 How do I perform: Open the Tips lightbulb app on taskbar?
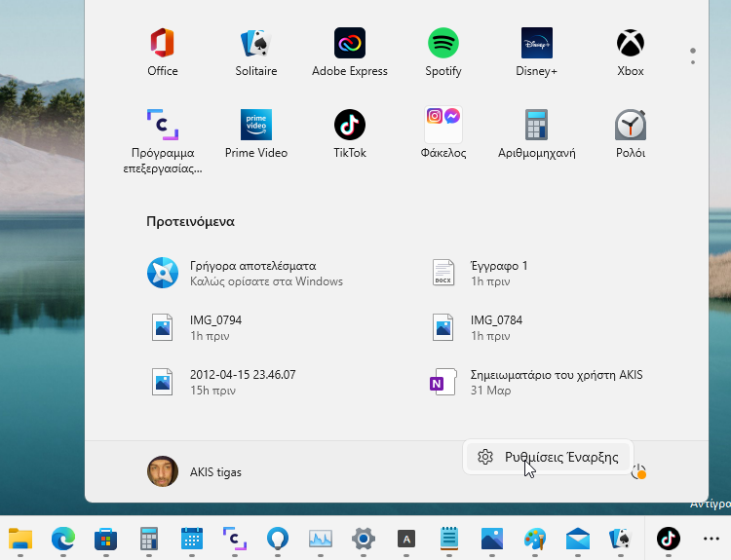coord(278,539)
